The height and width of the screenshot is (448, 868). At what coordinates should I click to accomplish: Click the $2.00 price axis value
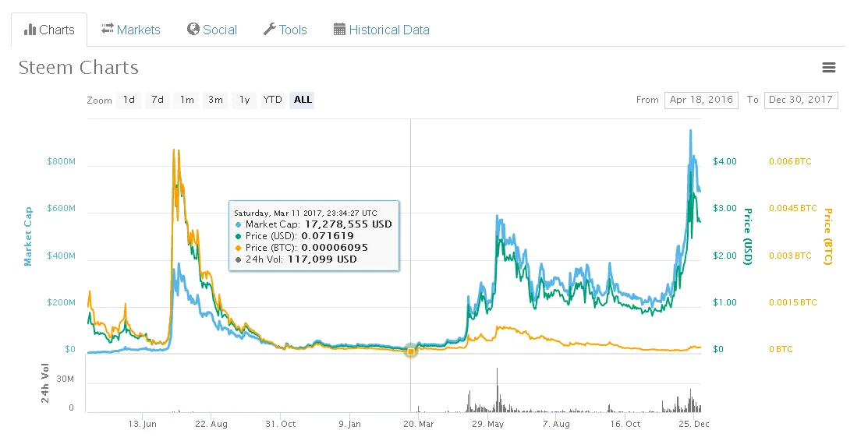pyautogui.click(x=725, y=256)
